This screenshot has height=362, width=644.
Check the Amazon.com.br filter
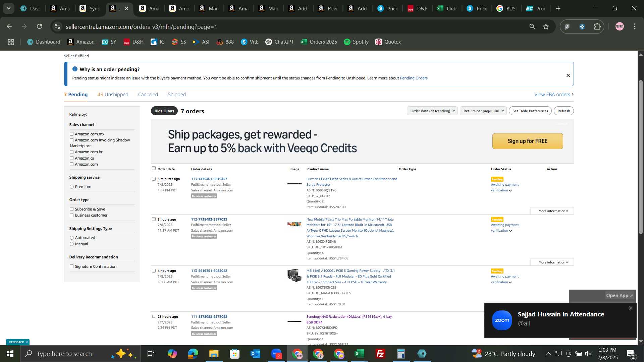tap(71, 152)
